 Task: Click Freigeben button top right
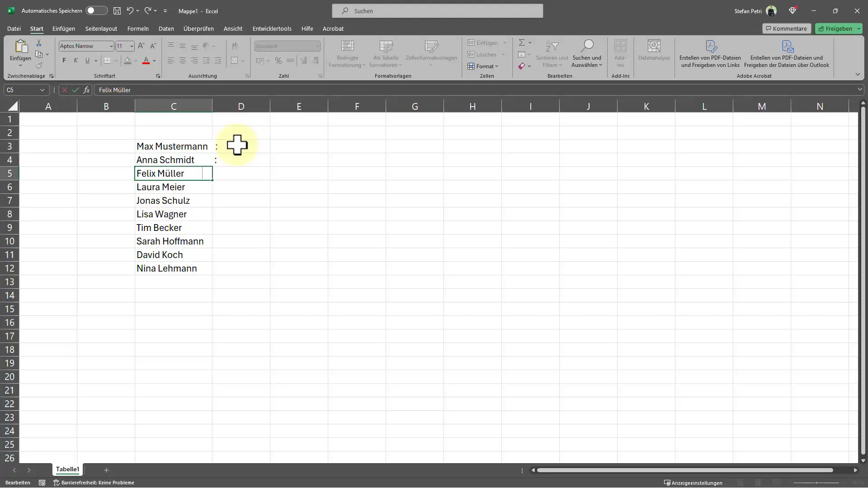[x=839, y=28]
